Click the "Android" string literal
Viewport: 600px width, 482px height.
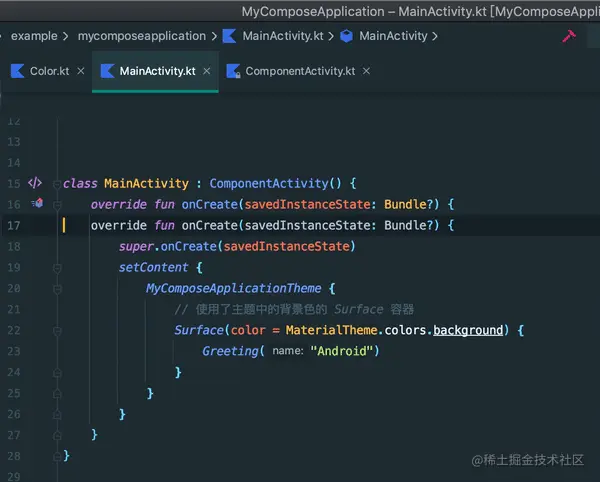341,351
